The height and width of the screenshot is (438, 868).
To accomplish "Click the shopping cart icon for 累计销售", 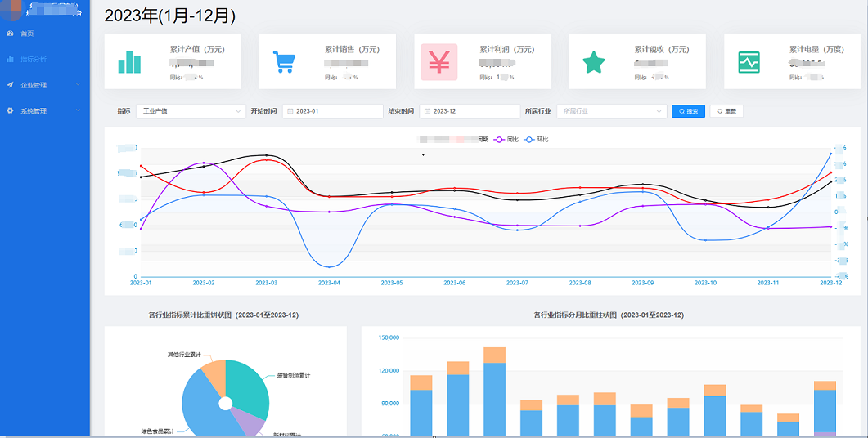I will (284, 62).
